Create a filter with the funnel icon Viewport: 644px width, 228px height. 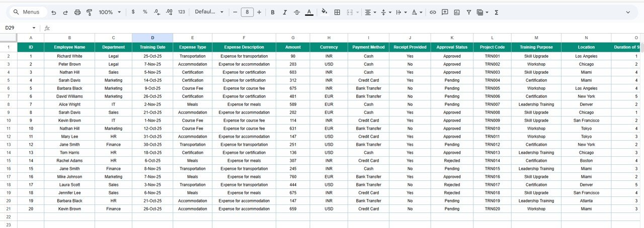coord(469,12)
